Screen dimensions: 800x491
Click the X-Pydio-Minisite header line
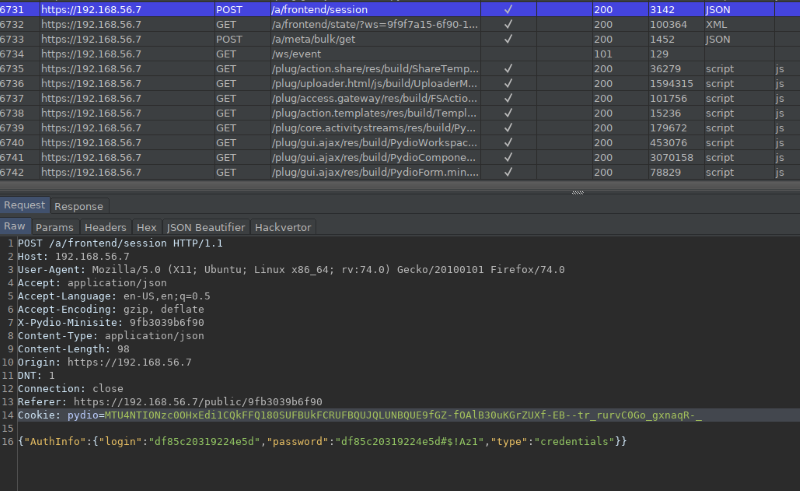[111, 323]
